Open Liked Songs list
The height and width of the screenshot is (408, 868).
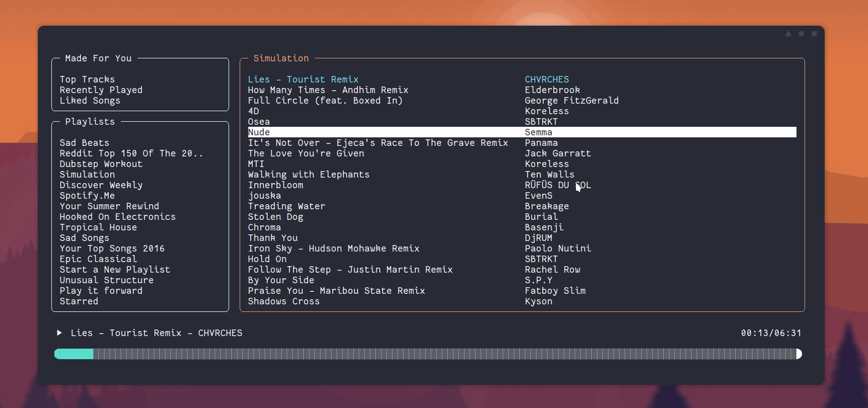click(x=90, y=101)
